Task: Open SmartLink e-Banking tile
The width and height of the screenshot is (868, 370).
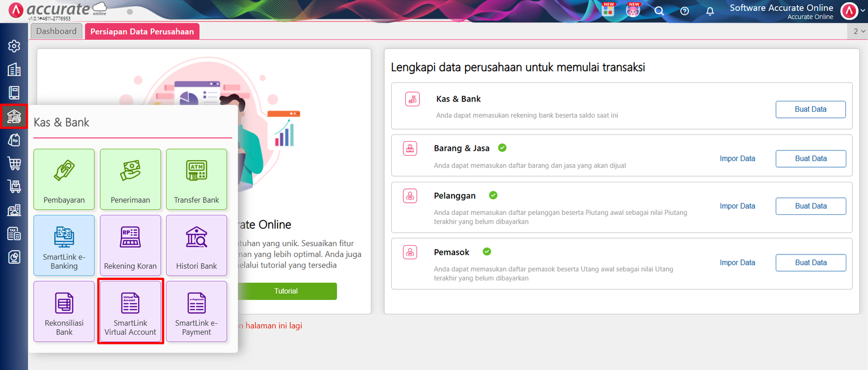Action: pos(64,245)
